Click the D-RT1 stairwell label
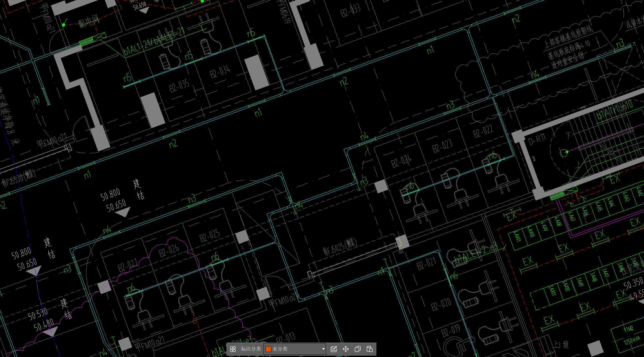 537,139
